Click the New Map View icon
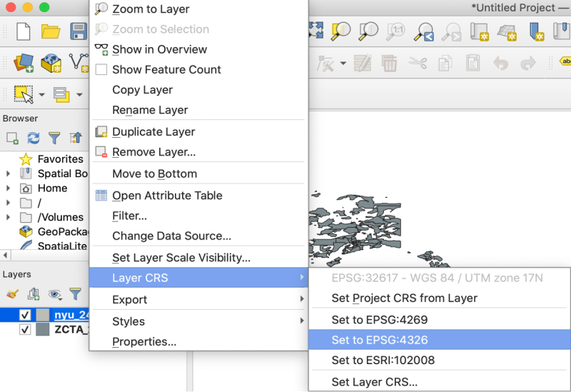This screenshot has height=392, width=571. [x=479, y=32]
